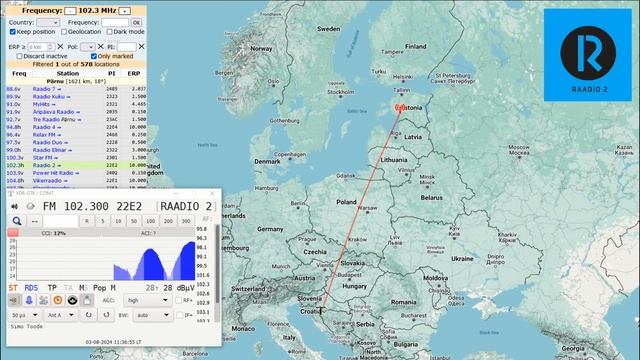Uncheck the Only marked checkbox

tap(94, 56)
